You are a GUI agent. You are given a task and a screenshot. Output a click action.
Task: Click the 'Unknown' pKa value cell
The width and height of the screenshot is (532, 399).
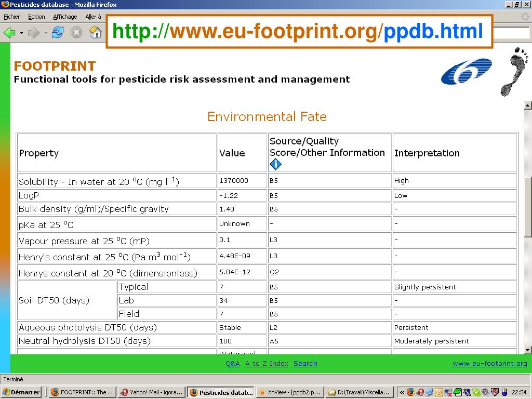point(242,224)
